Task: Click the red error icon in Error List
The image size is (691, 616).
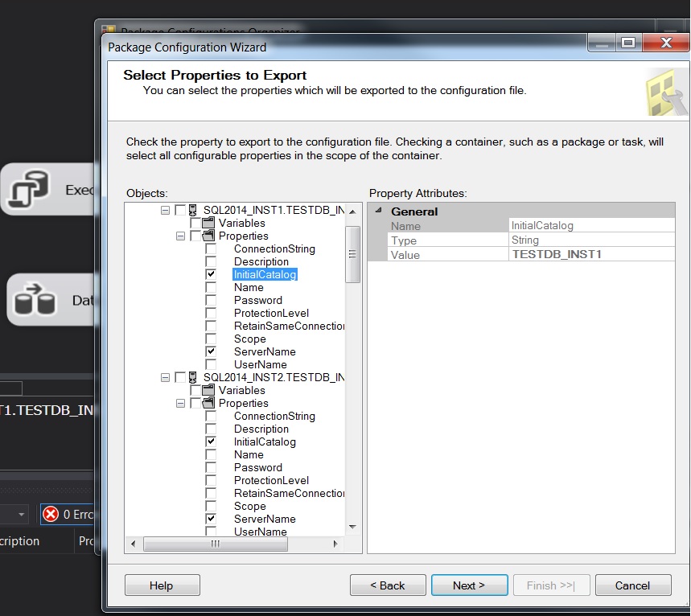Action: tap(51, 514)
